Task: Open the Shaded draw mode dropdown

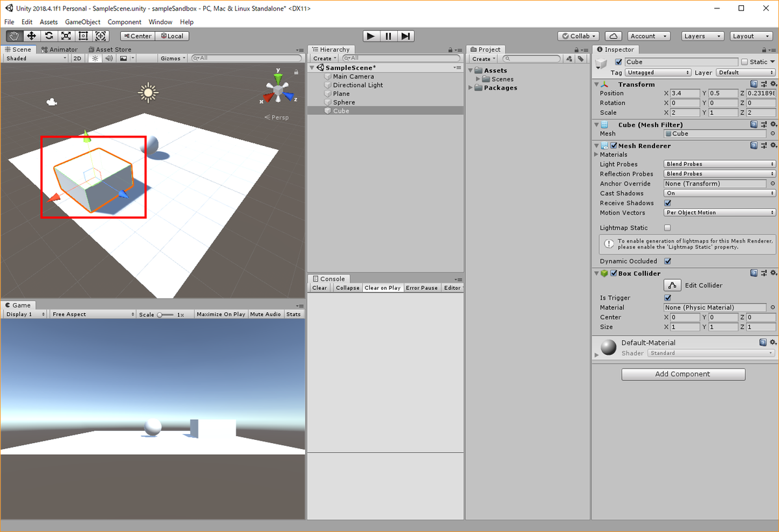Action: 36,58
